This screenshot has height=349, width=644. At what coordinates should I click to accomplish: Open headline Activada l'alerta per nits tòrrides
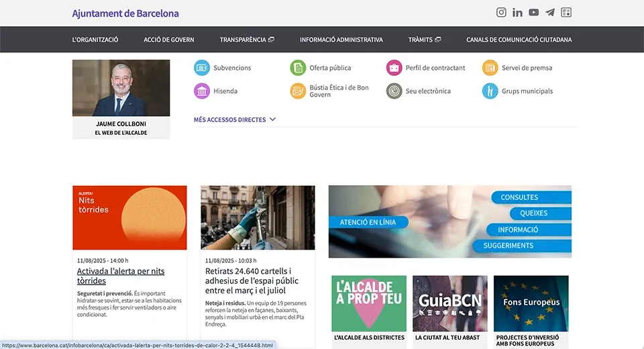click(x=121, y=276)
